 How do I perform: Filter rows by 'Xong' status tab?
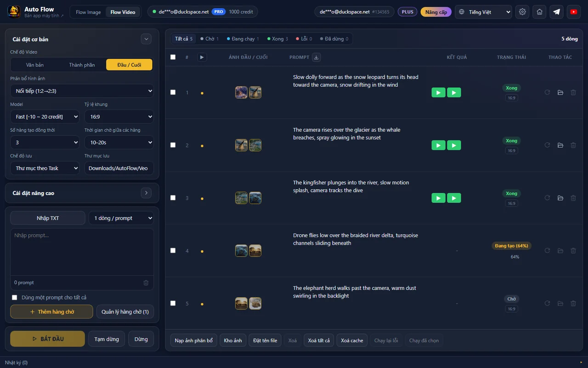click(277, 39)
